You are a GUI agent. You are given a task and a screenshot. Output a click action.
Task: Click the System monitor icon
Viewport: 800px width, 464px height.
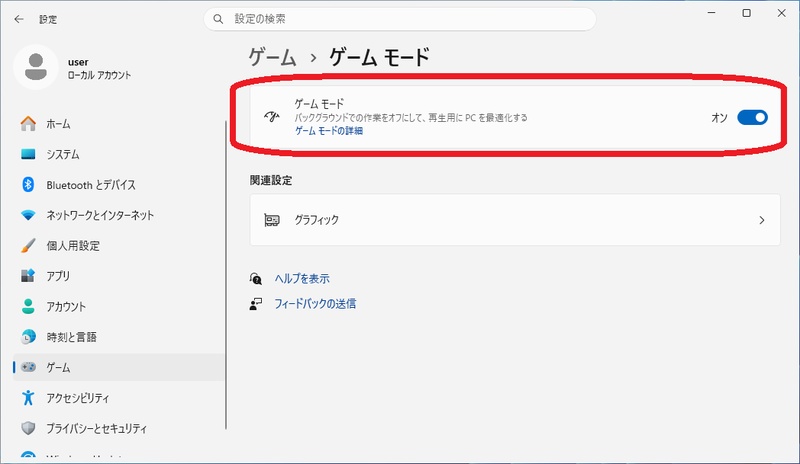[x=28, y=154]
